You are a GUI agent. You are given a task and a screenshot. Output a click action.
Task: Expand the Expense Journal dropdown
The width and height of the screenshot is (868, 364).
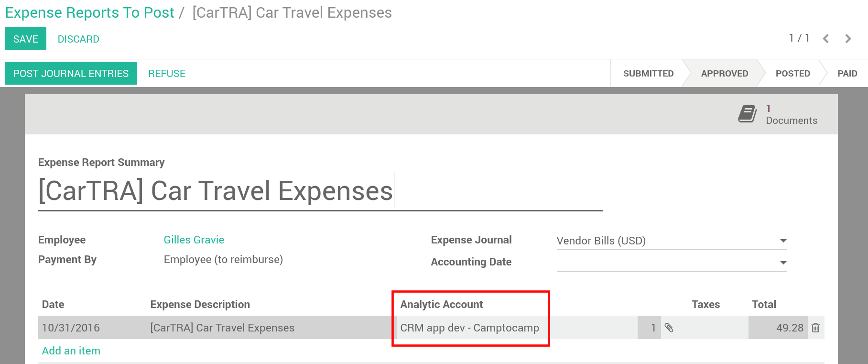[783, 241]
